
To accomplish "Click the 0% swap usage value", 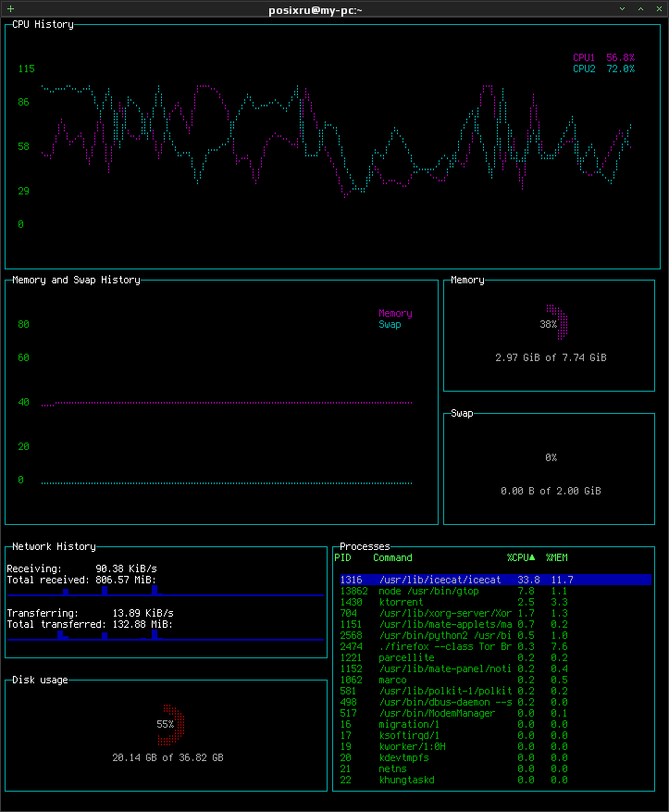I will tap(551, 457).
